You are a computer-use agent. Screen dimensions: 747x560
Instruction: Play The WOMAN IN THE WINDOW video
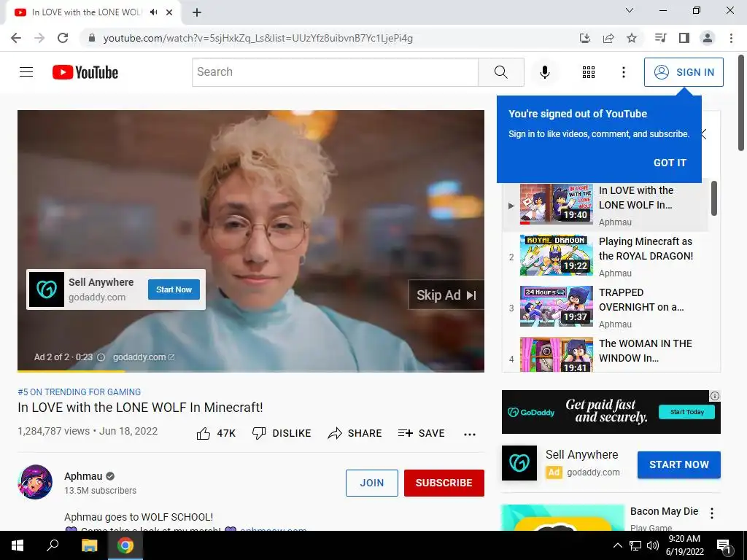(x=605, y=354)
